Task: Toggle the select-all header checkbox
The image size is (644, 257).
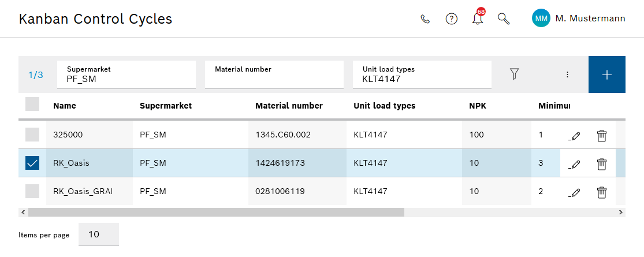Action: (x=32, y=104)
